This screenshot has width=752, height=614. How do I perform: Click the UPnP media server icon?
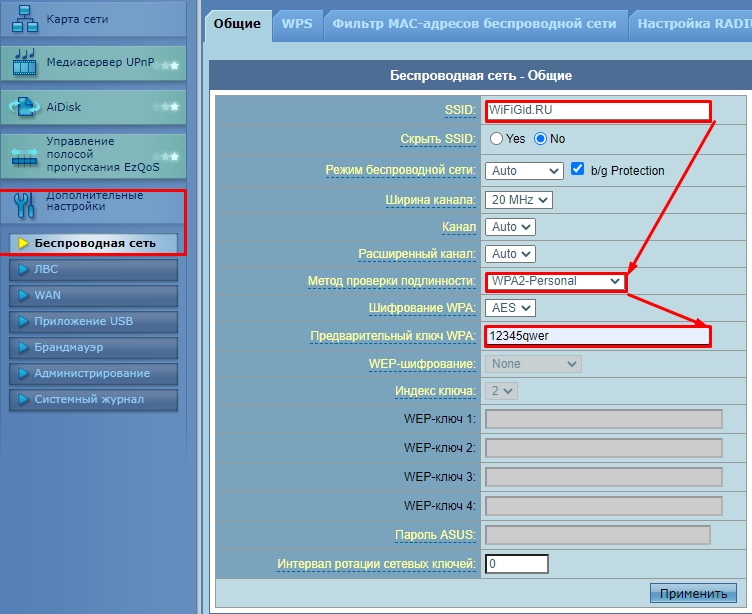coord(24,62)
